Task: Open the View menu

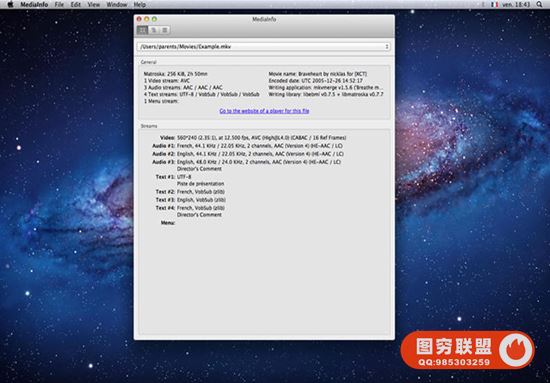Action: [x=94, y=5]
